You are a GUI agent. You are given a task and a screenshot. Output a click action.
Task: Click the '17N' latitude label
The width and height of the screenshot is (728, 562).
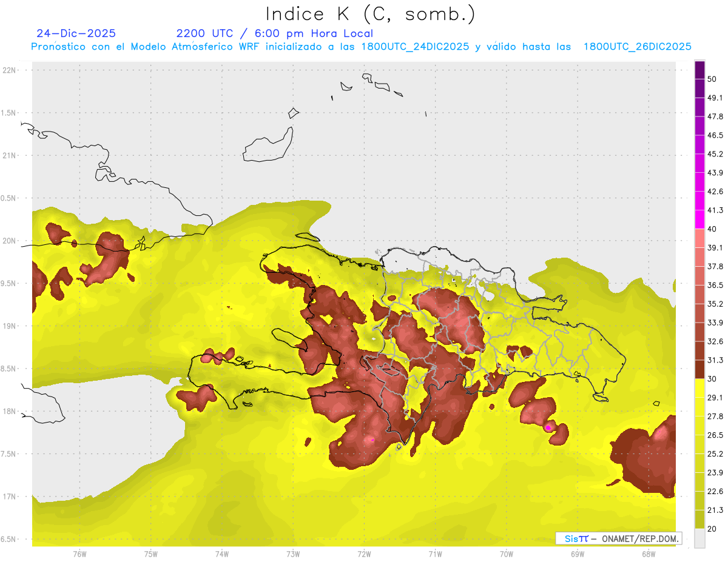coord(10,497)
